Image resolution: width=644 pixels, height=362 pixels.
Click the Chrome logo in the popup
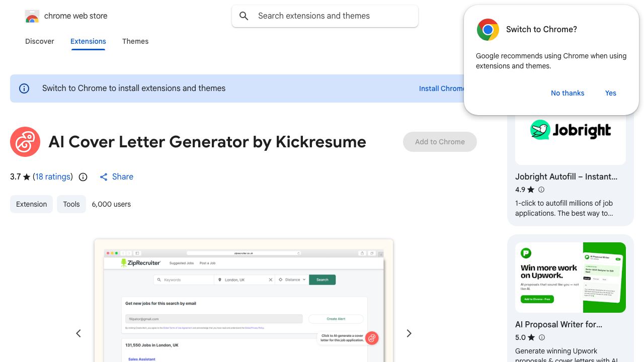coord(488,30)
